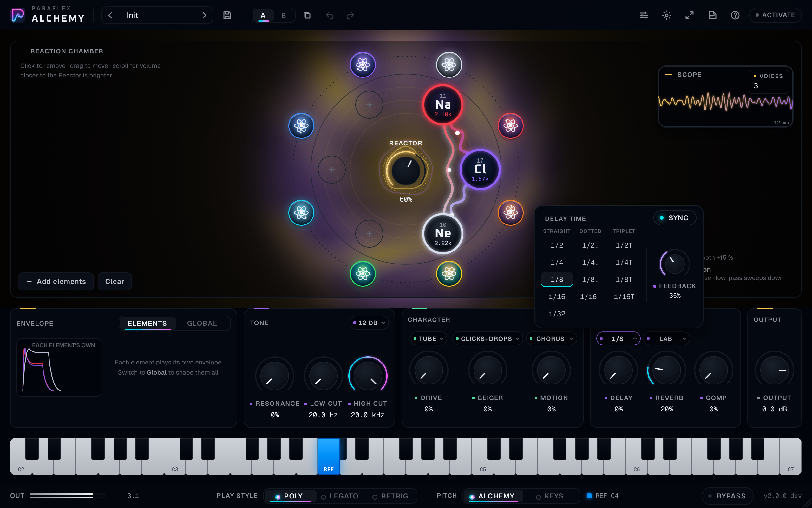Undo the last change
Image resolution: width=812 pixels, height=508 pixels.
coord(330,16)
